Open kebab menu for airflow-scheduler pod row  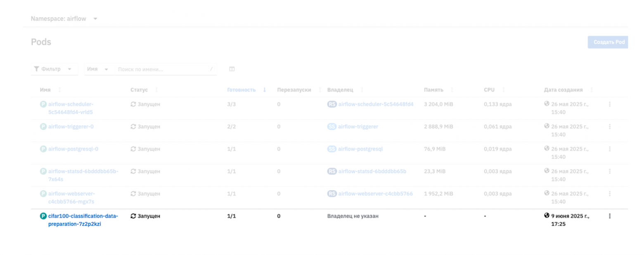click(x=609, y=104)
